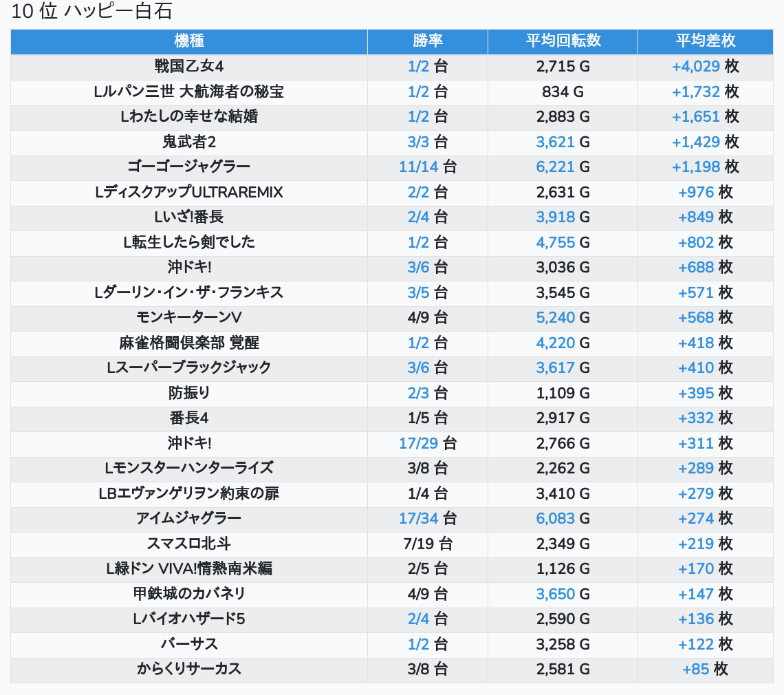Image resolution: width=784 pixels, height=695 pixels.
Task: Click win rate 17/34 台 for アイムジャグラー
Action: pyautogui.click(x=428, y=518)
